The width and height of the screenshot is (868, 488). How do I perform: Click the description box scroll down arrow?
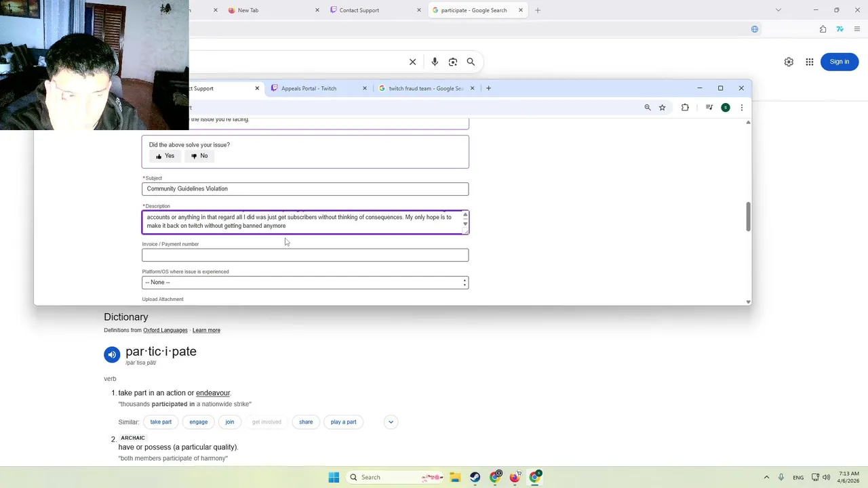(x=465, y=224)
